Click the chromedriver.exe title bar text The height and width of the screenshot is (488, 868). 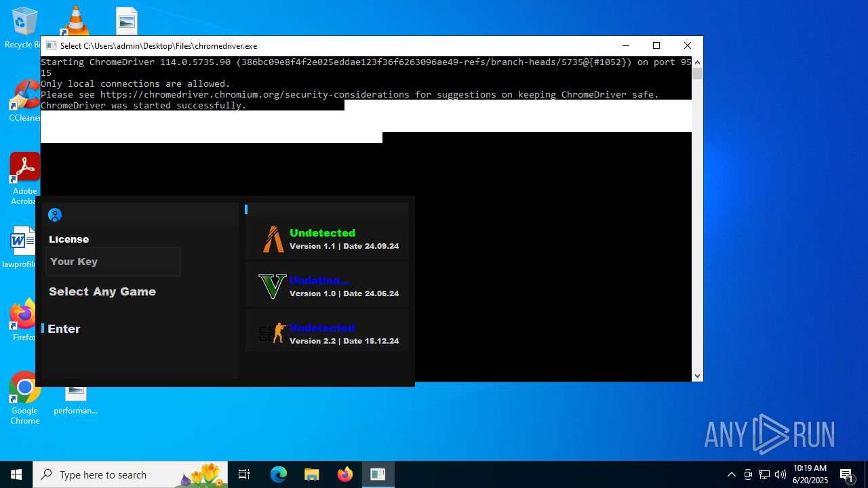(159, 46)
